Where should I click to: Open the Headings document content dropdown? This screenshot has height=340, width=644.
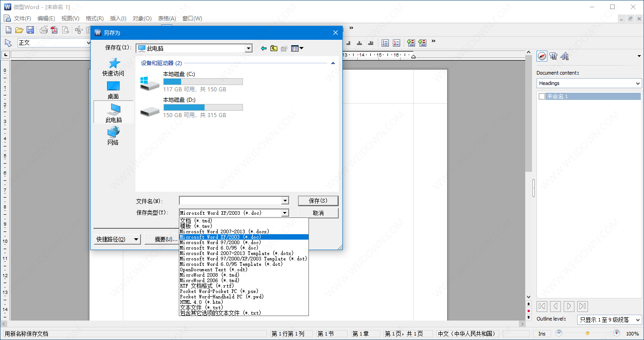tap(589, 83)
